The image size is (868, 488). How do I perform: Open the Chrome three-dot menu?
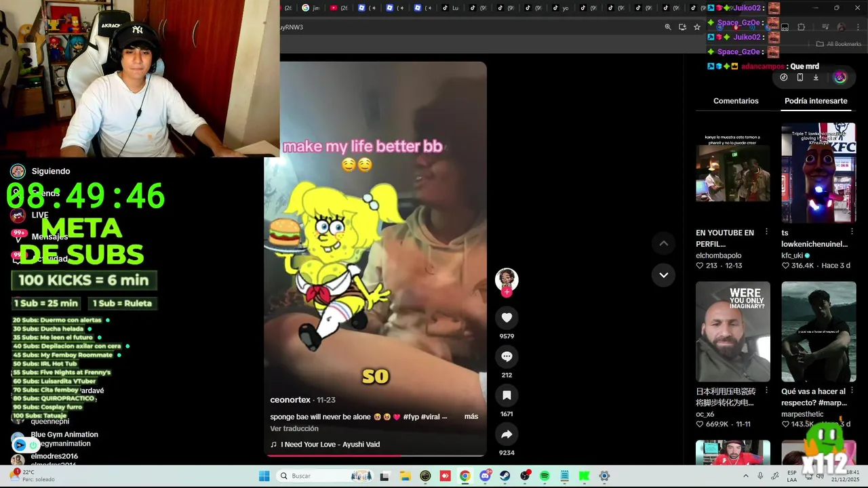point(857,27)
